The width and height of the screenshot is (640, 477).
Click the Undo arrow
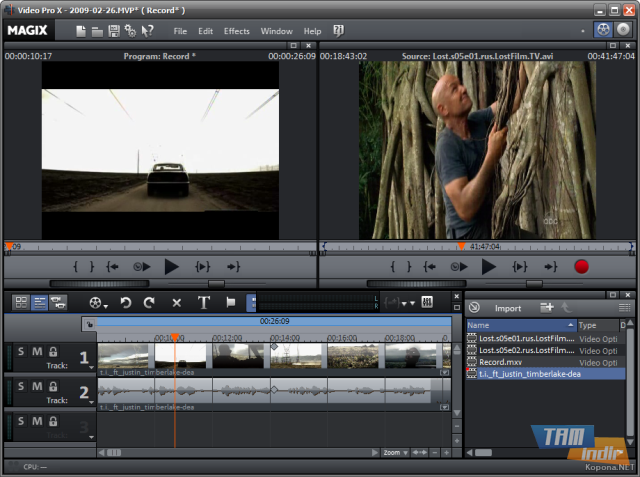126,303
